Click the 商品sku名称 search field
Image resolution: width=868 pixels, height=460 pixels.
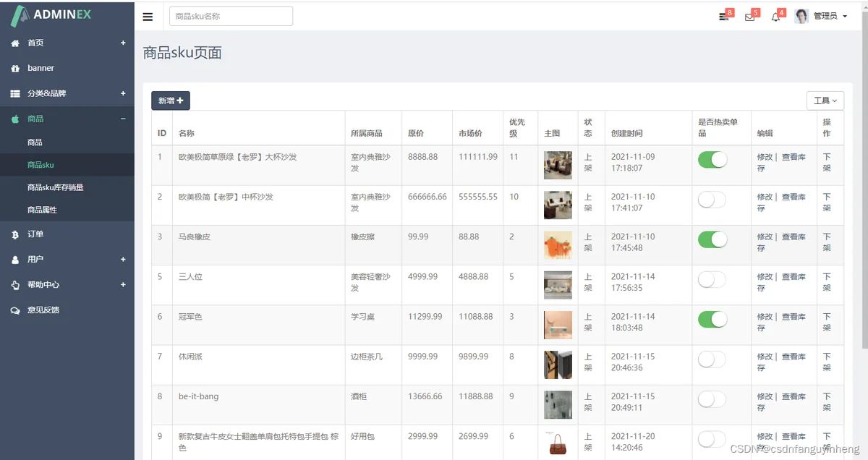231,16
